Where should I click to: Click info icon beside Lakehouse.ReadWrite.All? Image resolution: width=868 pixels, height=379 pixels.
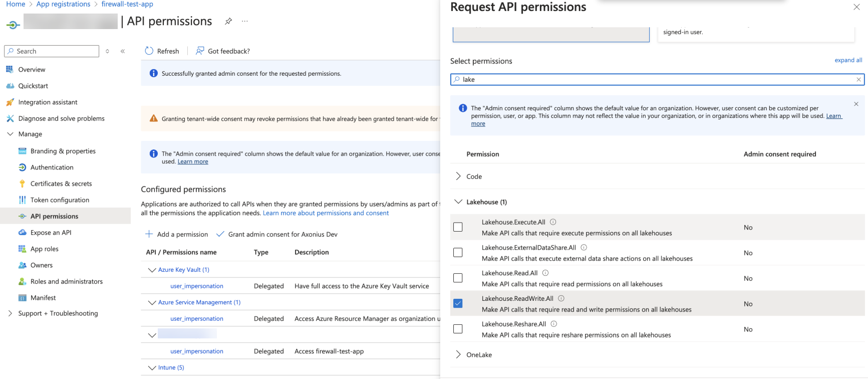pos(561,298)
